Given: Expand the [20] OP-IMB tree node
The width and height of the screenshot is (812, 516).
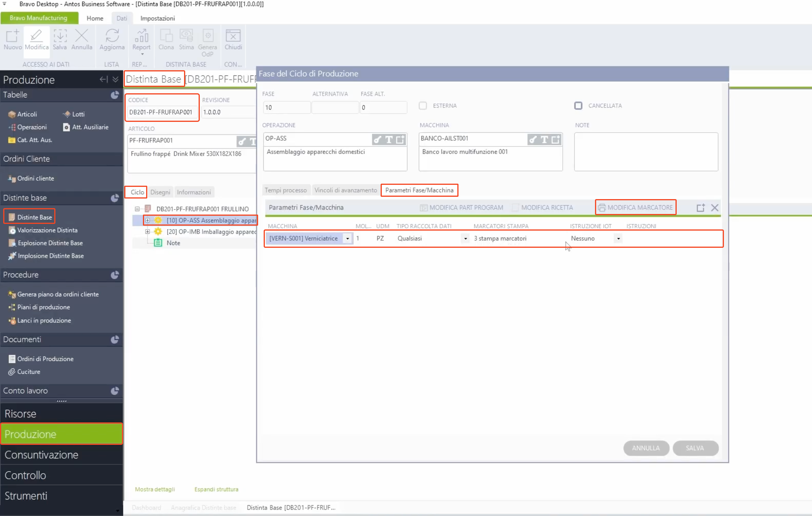Looking at the screenshot, I should coord(147,231).
